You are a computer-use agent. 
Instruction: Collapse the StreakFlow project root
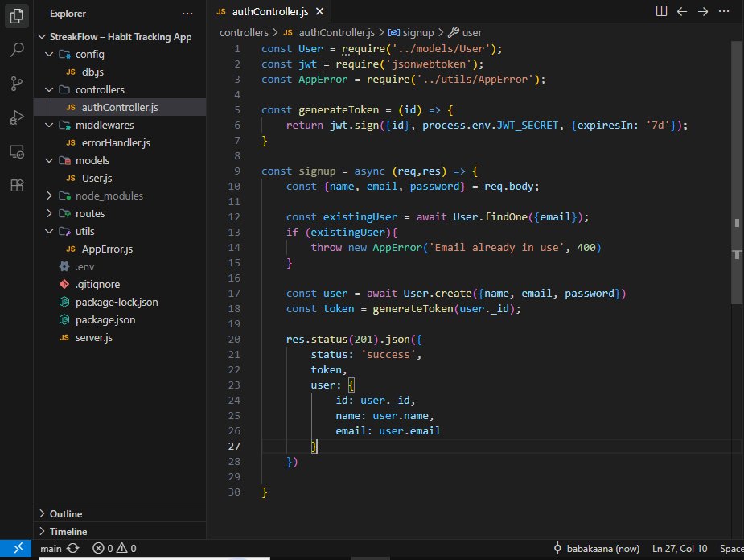(x=43, y=36)
